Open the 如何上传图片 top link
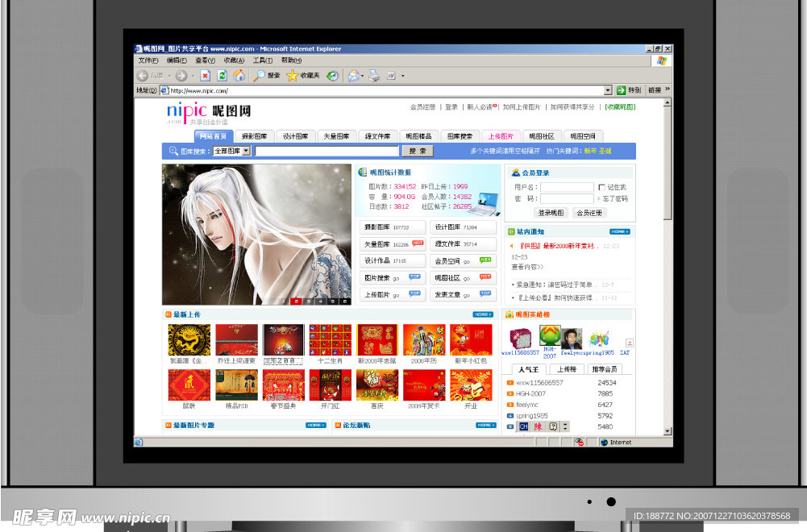Screen dimensions: 807x532 522,107
